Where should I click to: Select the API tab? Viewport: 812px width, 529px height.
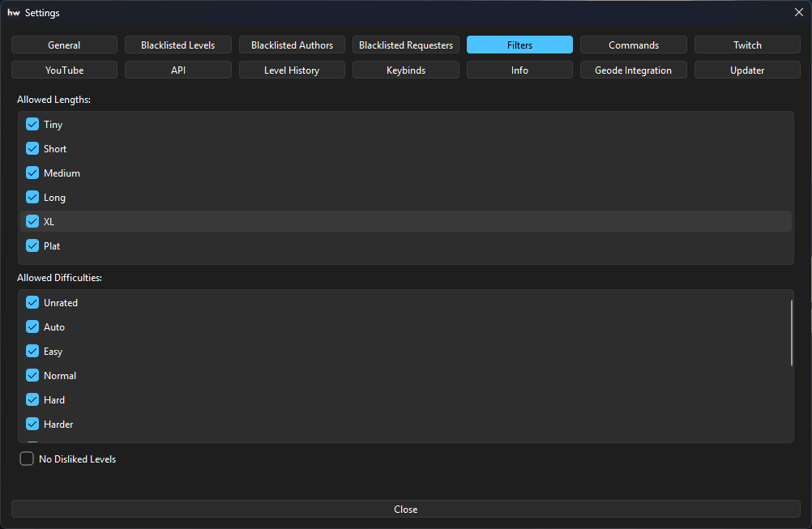178,70
